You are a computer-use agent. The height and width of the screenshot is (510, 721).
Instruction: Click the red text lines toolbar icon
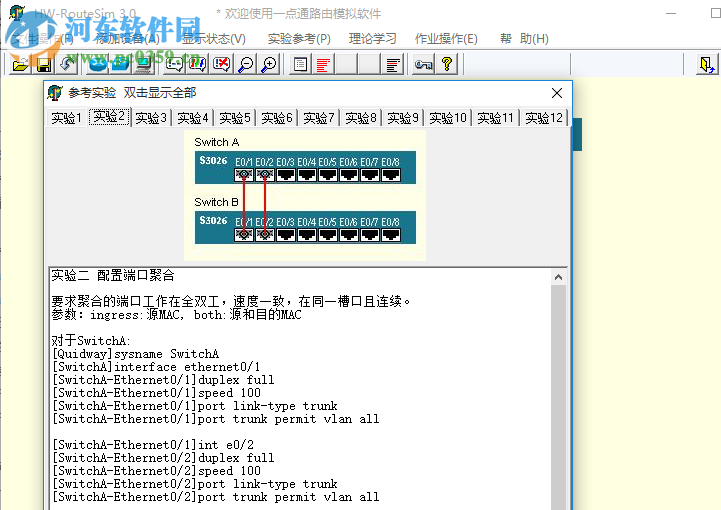[x=323, y=64]
